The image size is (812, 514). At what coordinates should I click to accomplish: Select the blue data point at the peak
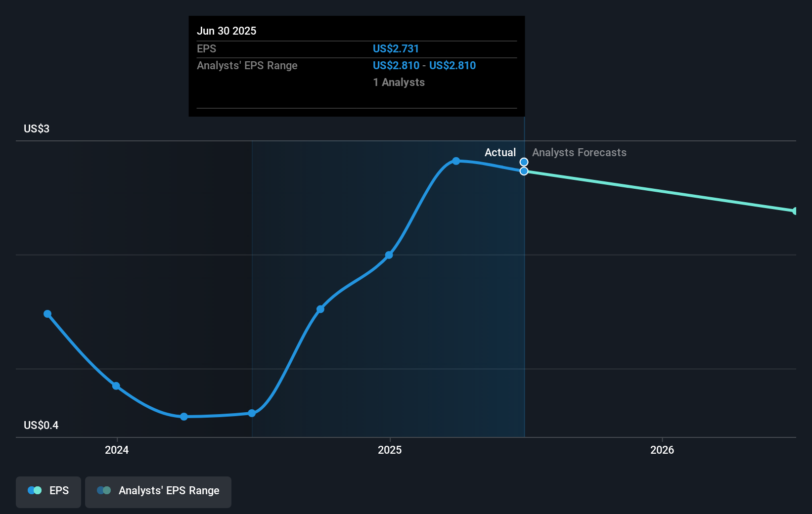456,161
